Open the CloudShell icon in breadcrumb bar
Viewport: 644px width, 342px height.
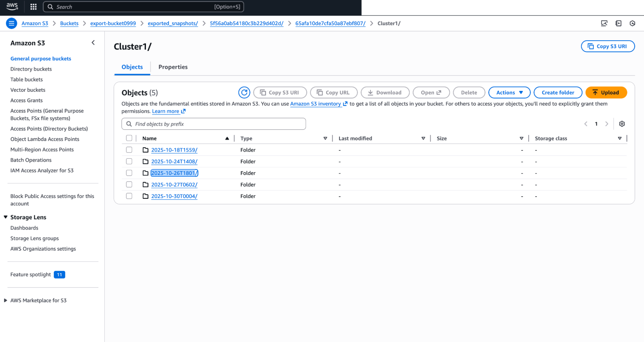point(604,23)
